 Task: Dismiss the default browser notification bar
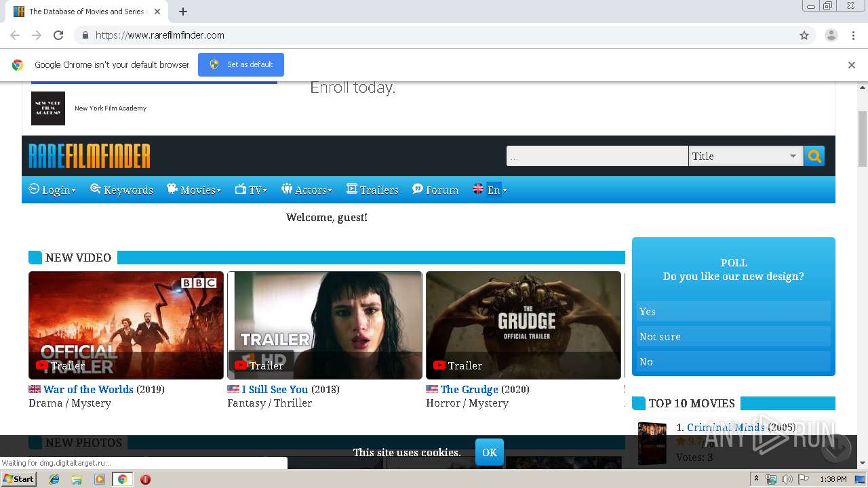852,65
